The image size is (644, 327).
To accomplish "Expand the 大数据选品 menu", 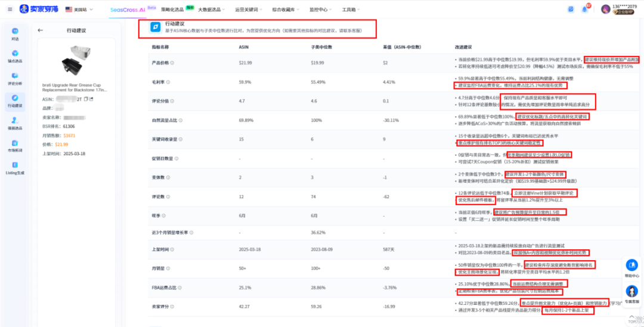I will (x=212, y=10).
